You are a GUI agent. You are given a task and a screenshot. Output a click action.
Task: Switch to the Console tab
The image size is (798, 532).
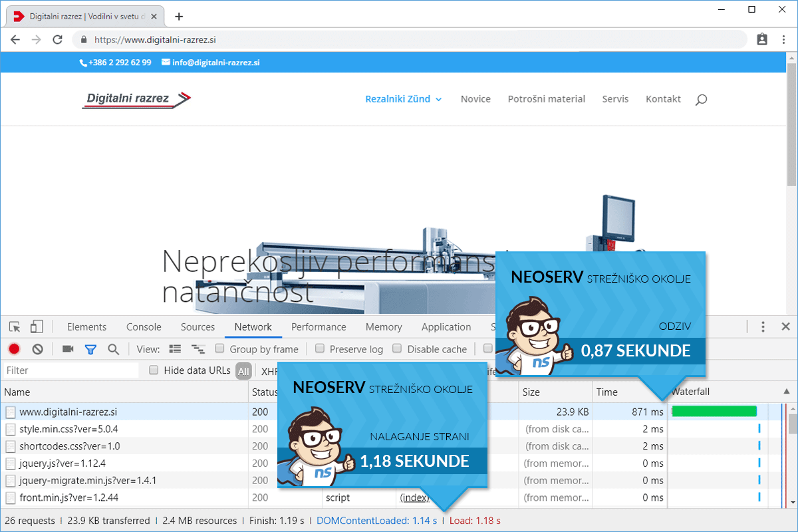[144, 327]
